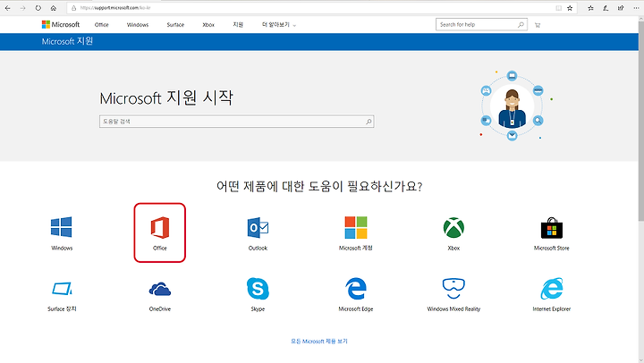Open the shopping cart icon
Viewport: 644px width, 363px height.
click(x=538, y=25)
